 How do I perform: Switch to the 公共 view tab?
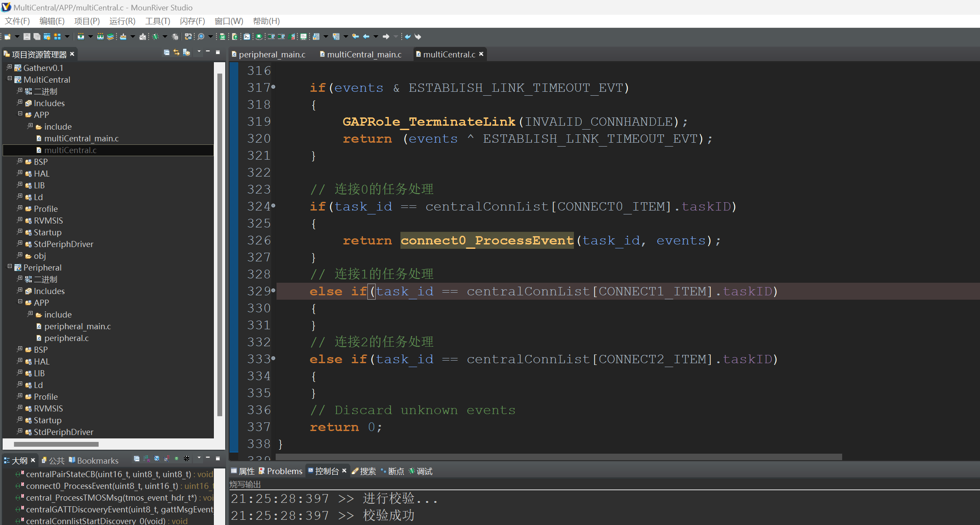click(53, 461)
